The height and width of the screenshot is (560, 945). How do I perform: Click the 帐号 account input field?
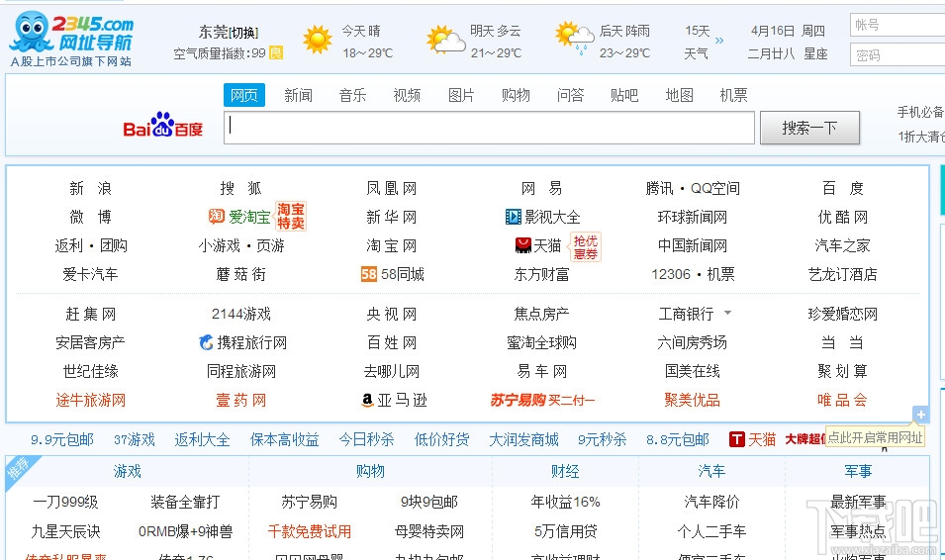pyautogui.click(x=896, y=25)
